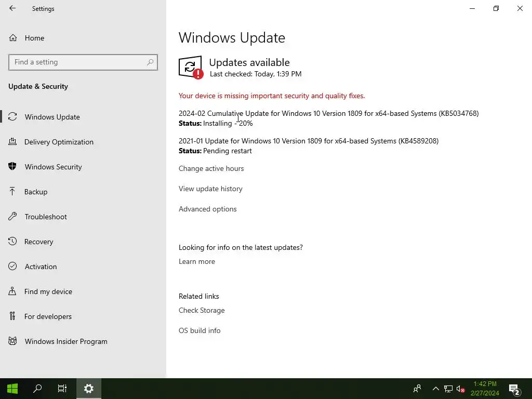Click the Backup upward arrow icon

tap(12, 191)
